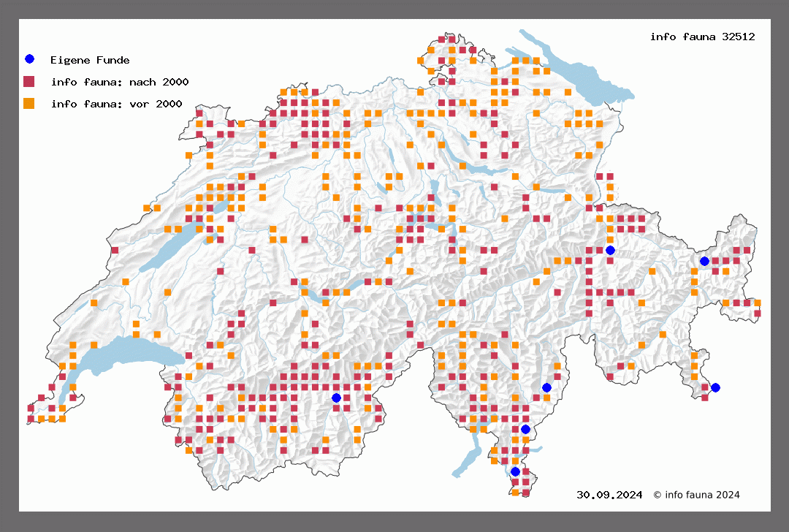Select the easternmost blue dot on the map

[x=715, y=387]
